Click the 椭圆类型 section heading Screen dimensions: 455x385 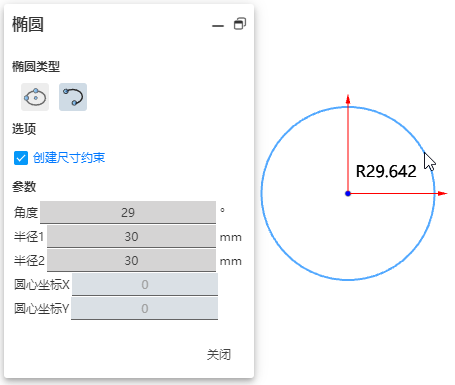pyautogui.click(x=36, y=66)
